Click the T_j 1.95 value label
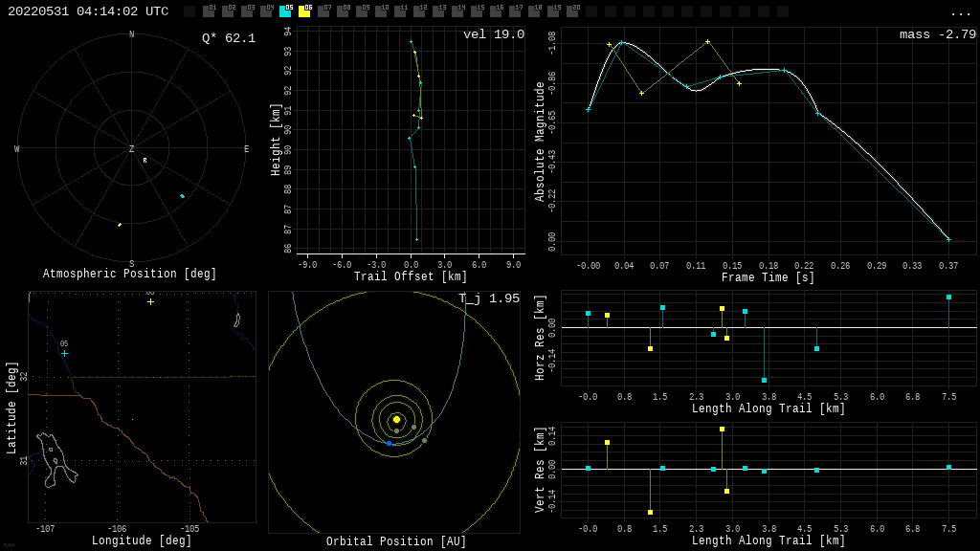The width and height of the screenshot is (980, 551). click(489, 298)
